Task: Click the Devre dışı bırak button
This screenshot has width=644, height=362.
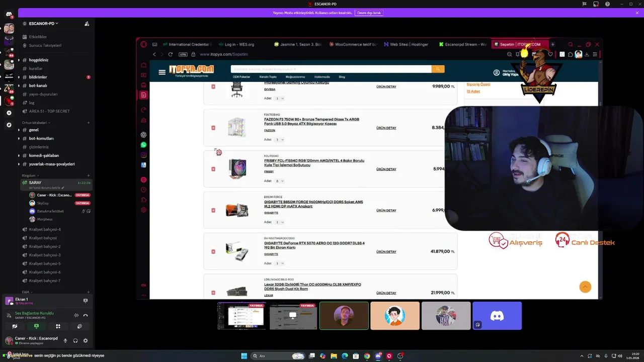Action: pos(369,13)
